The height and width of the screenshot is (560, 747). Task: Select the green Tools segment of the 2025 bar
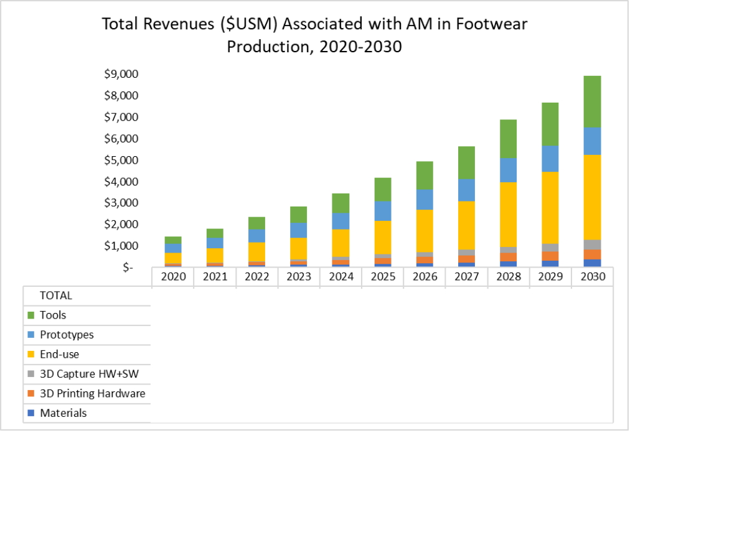(x=383, y=190)
